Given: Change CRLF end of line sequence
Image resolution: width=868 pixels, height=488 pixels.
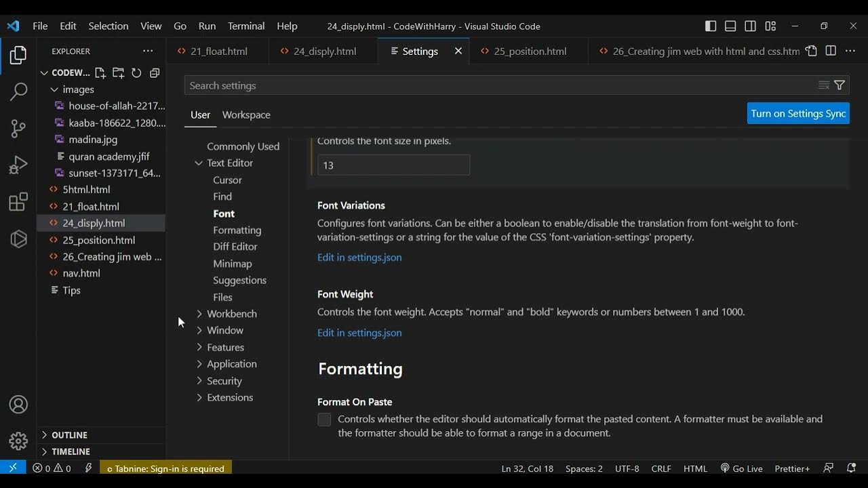Looking at the screenshot, I should coord(661,468).
